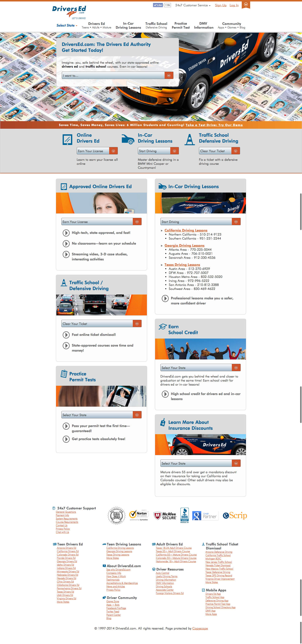Open Earn Your License dropdown in Approved Online Drivers Ed card
The height and width of the screenshot is (644, 302).
pyautogui.click(x=102, y=222)
